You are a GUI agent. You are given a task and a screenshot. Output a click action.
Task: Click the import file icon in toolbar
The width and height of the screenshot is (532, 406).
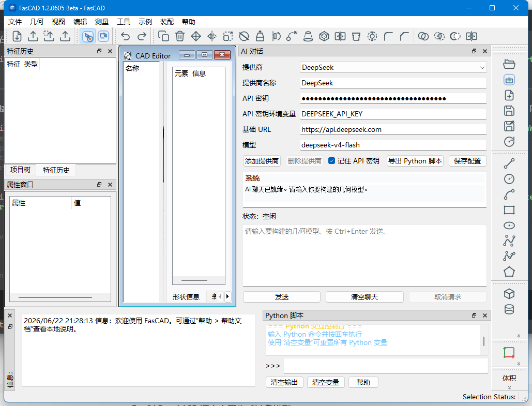tap(17, 36)
